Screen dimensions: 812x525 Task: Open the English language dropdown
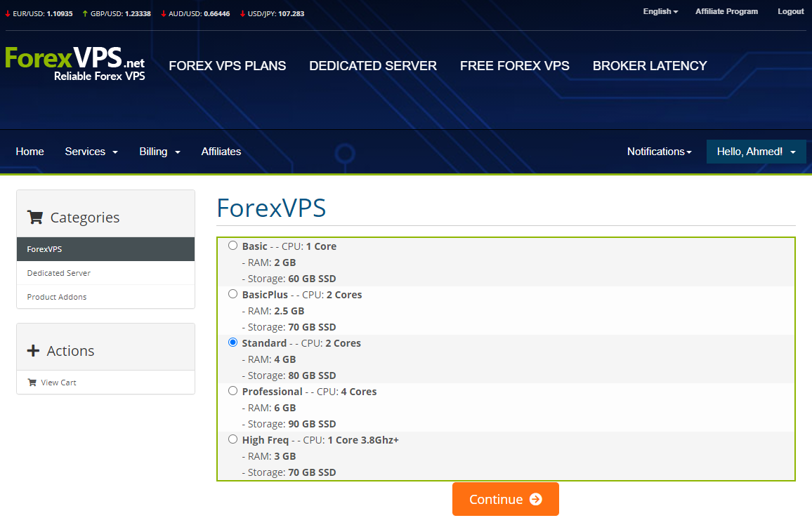click(x=660, y=11)
